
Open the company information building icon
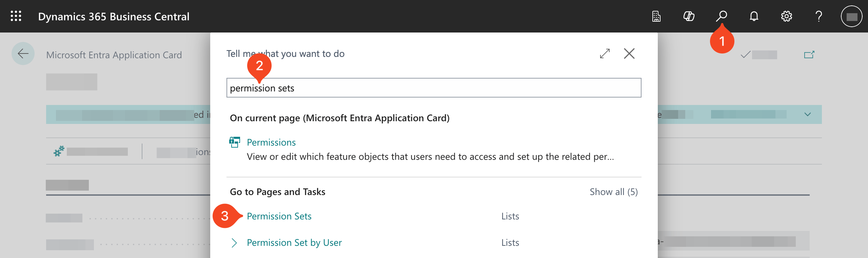pyautogui.click(x=656, y=16)
